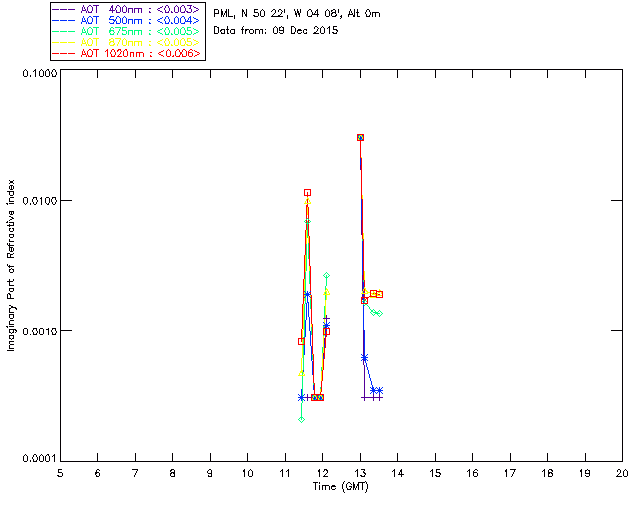Click the AOT 500nm legend entry

[x=127, y=20]
